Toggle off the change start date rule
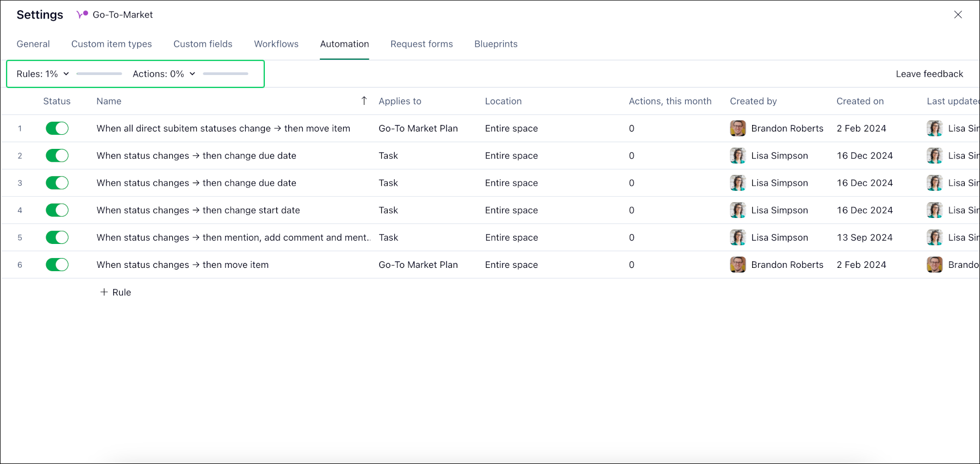The height and width of the screenshot is (464, 980). pos(57,210)
